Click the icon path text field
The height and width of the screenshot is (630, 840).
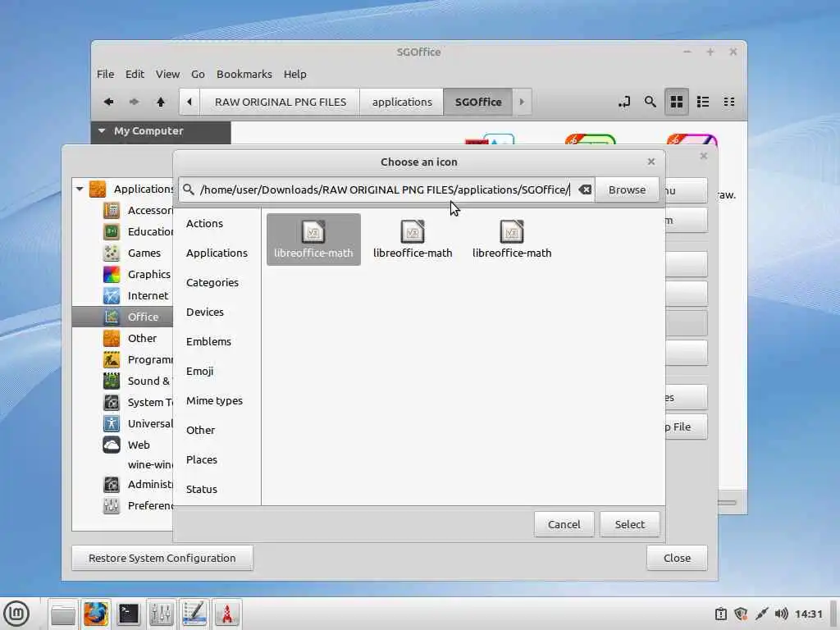[x=386, y=189]
